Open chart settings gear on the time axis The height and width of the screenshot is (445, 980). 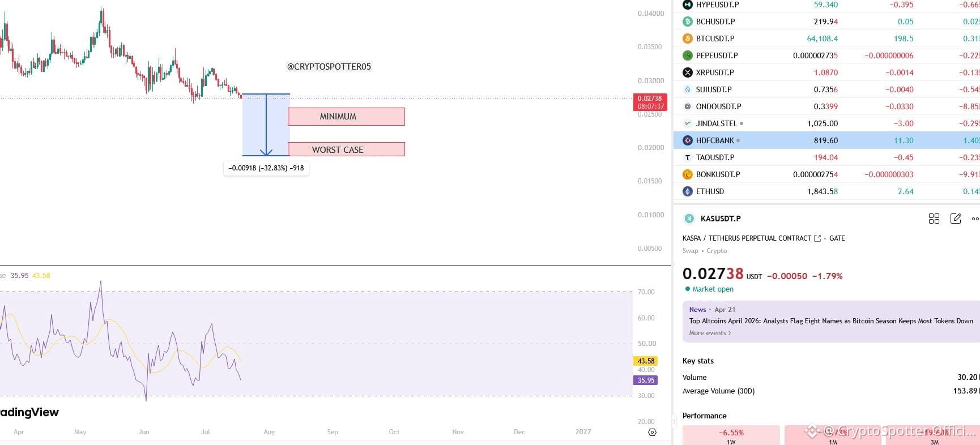[652, 432]
